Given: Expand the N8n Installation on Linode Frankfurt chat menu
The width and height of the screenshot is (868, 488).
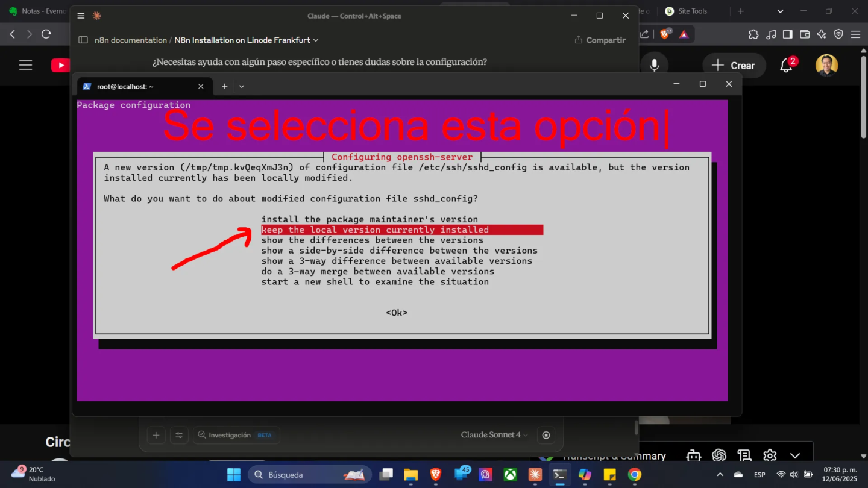Looking at the screenshot, I should click(x=247, y=40).
